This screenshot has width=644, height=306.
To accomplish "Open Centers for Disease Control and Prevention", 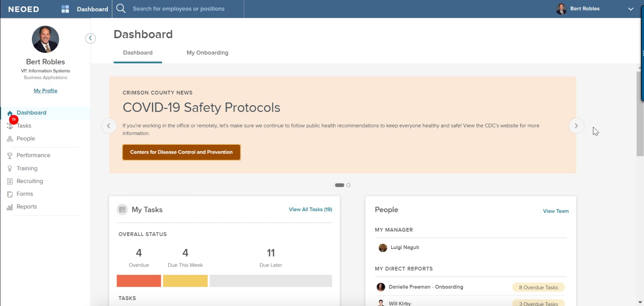I will 181,152.
